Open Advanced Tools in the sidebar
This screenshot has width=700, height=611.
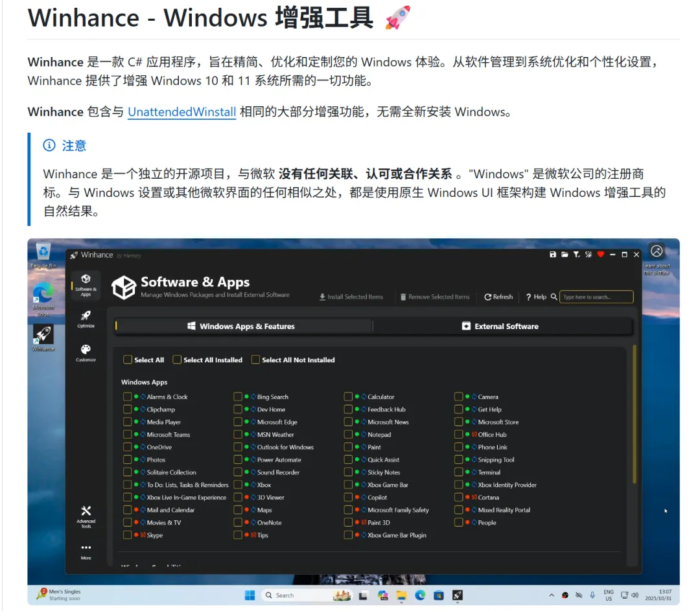tap(86, 516)
